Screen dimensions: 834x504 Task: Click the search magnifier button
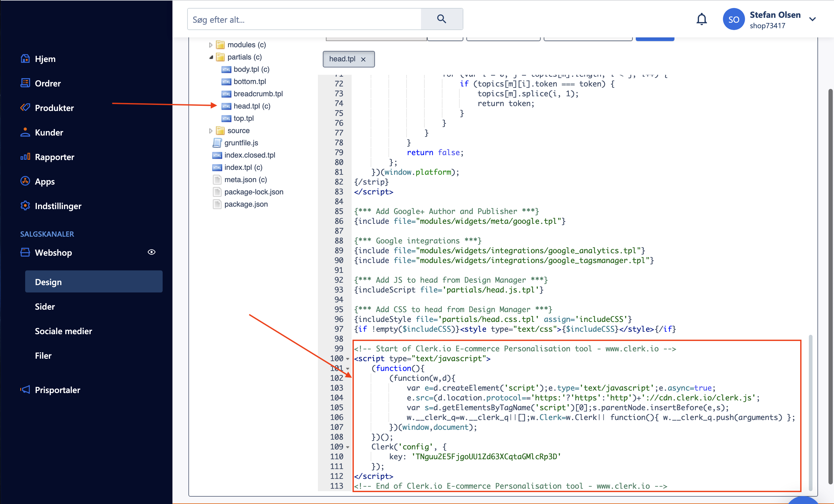pos(442,19)
